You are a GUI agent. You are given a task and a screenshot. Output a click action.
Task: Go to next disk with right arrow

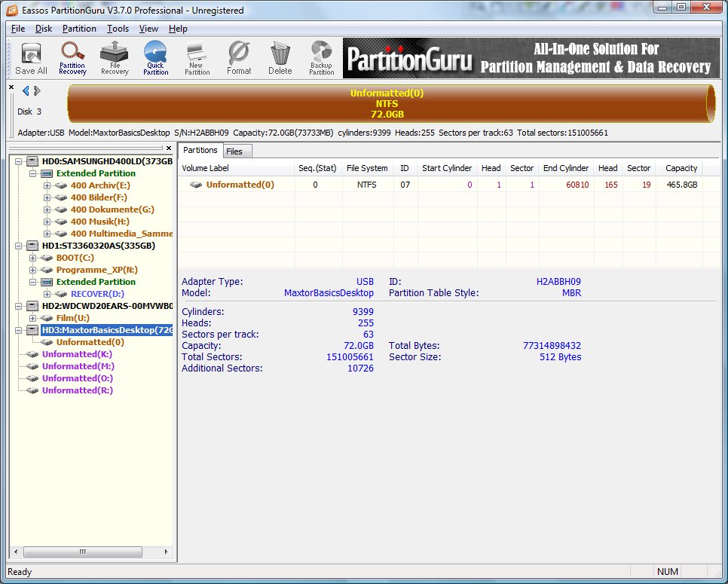click(x=37, y=90)
